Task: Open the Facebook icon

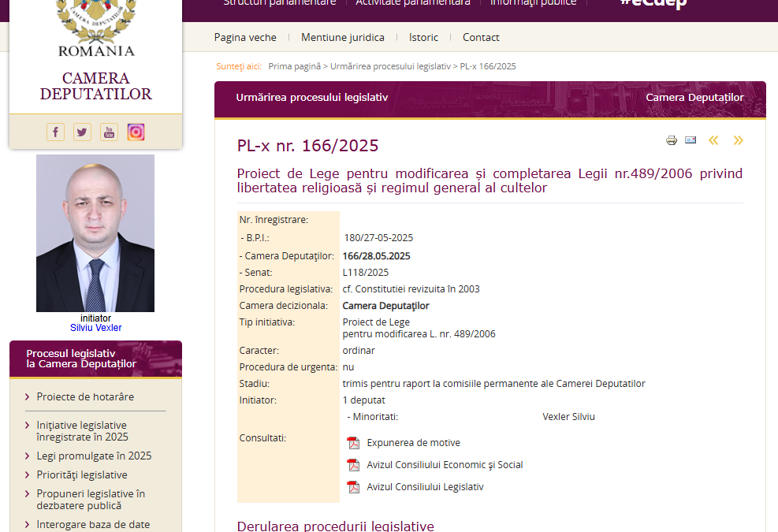Action: 55,132
